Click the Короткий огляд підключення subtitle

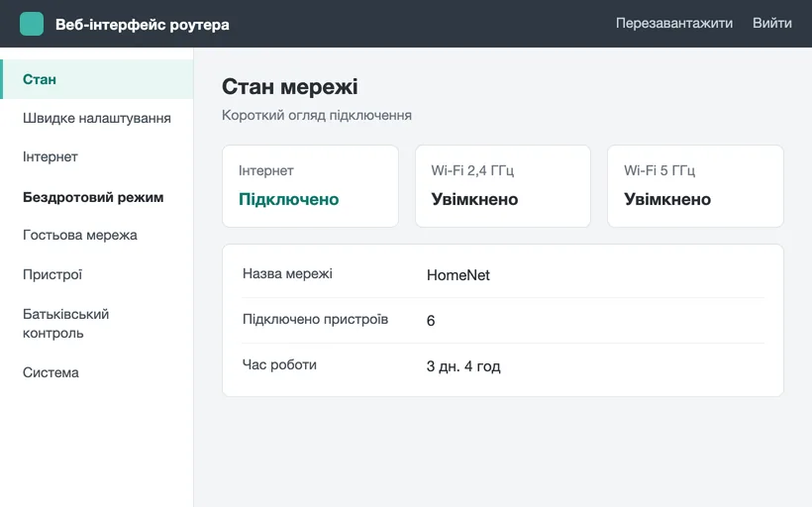click(x=317, y=115)
